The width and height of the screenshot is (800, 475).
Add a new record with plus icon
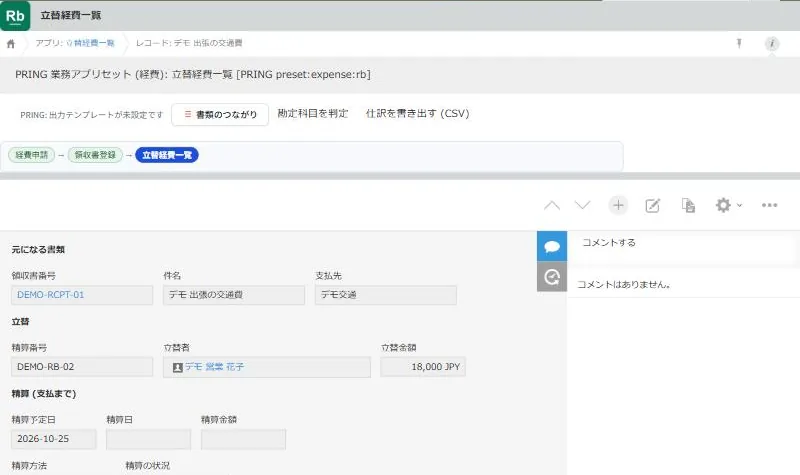pos(618,205)
